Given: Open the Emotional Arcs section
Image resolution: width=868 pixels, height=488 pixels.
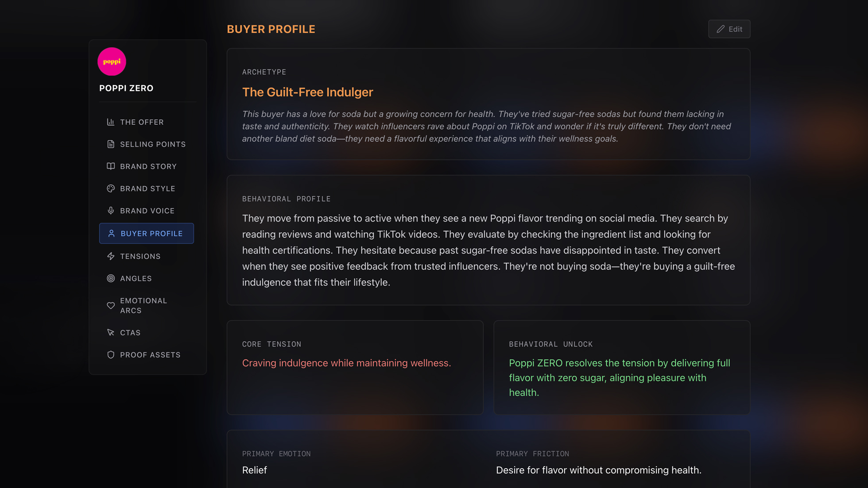Looking at the screenshot, I should click(x=143, y=306).
